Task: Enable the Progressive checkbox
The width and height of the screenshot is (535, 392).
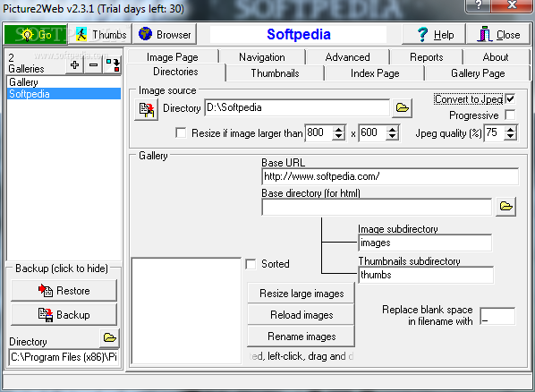Action: 511,115
